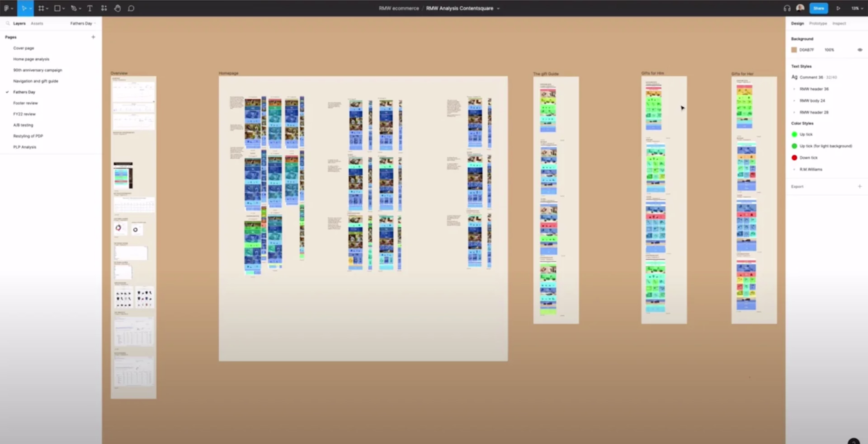Open the Resources components icon
Viewport: 868px width, 444px height.
(104, 8)
